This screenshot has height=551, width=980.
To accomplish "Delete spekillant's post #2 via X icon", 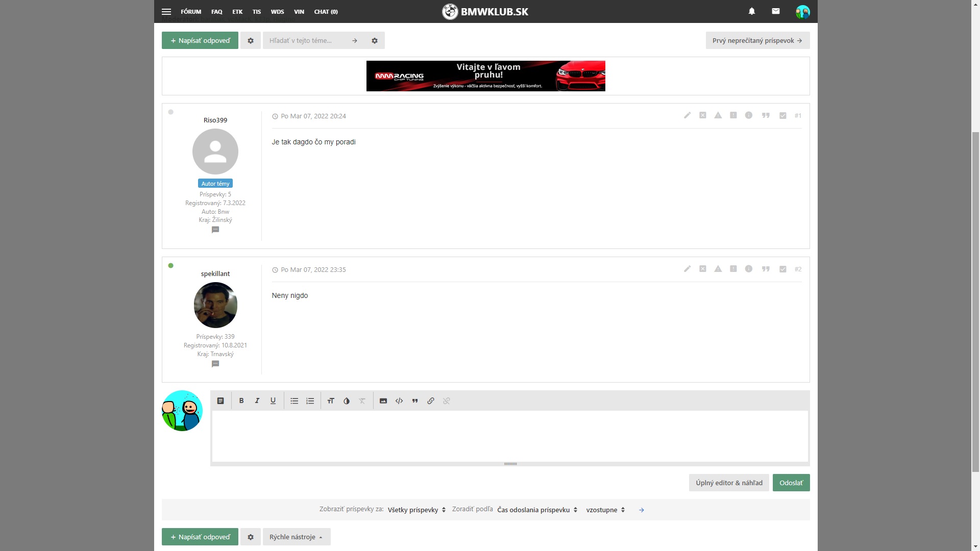I will [702, 269].
